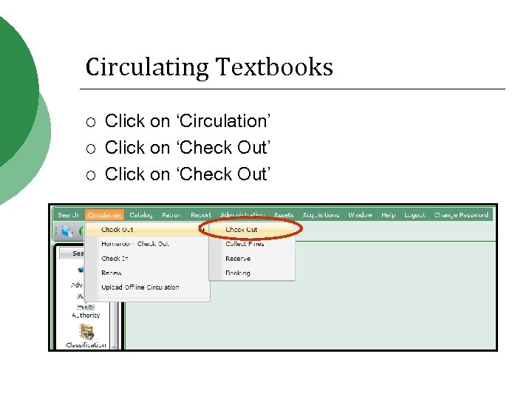Open the Window menu
The image size is (532, 399).
(x=360, y=215)
